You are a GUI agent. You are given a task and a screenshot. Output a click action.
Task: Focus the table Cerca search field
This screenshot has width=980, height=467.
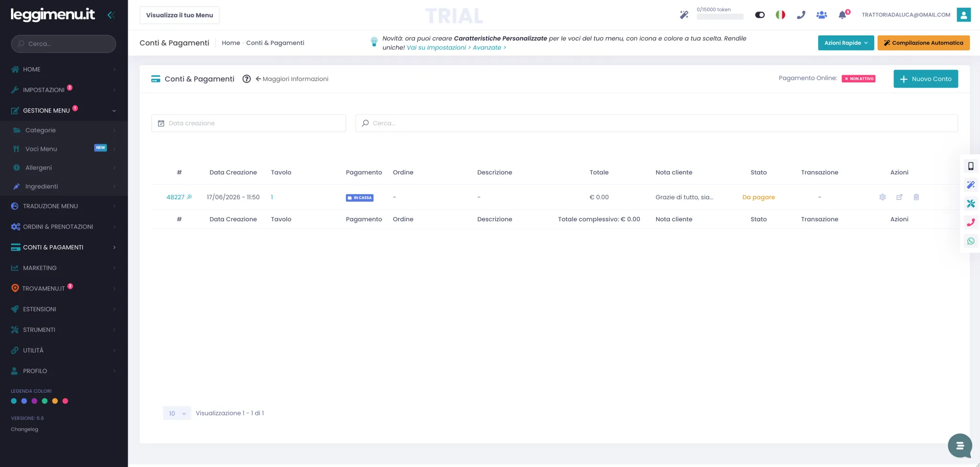657,123
